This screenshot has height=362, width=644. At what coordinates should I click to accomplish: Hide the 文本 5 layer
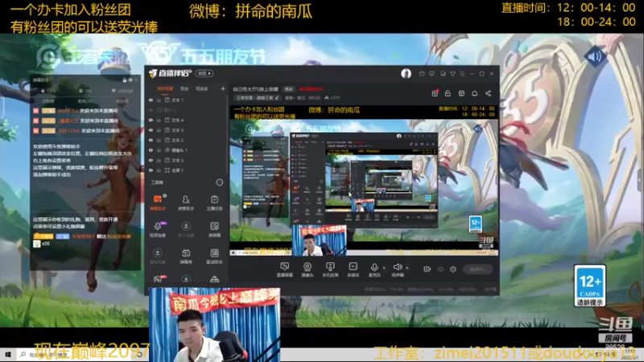[x=151, y=130]
